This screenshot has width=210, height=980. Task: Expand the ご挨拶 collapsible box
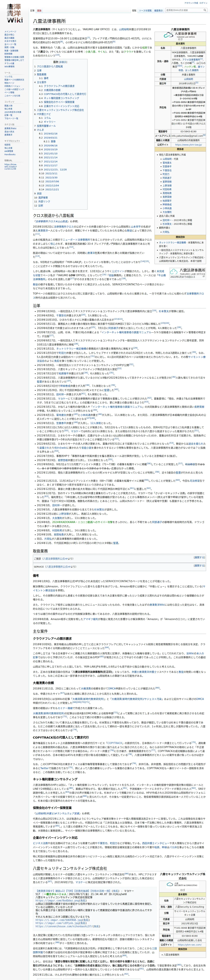pyautogui.click(x=199, y=557)
